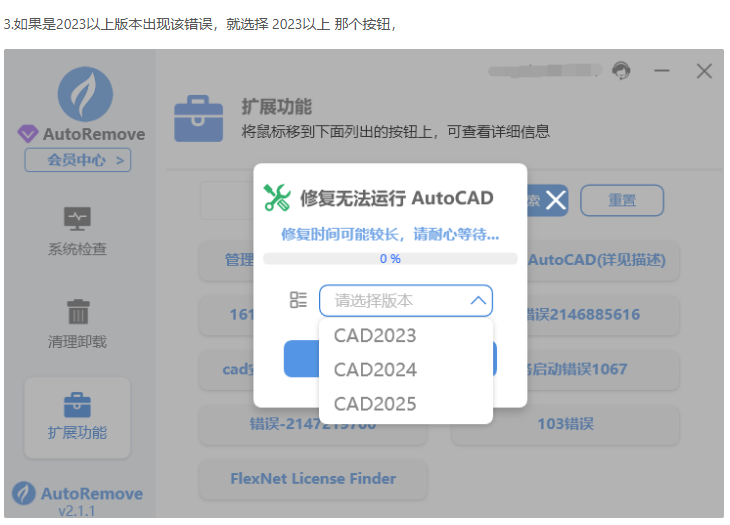Viewport: 730px width, 525px height.
Task: Click the X icon on search button
Action: [x=555, y=200]
